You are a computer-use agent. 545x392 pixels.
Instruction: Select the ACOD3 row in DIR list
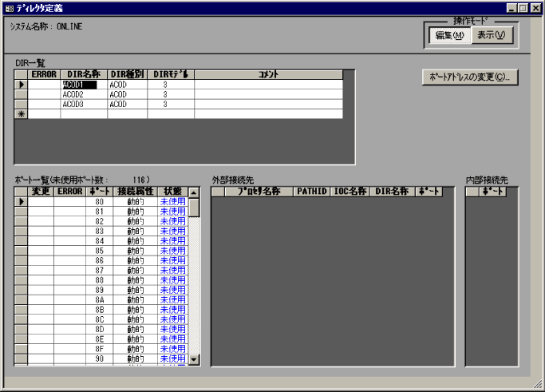click(x=80, y=104)
